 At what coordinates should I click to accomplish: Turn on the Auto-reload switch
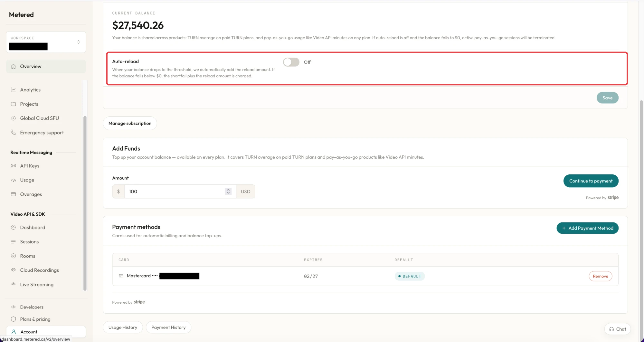291,62
